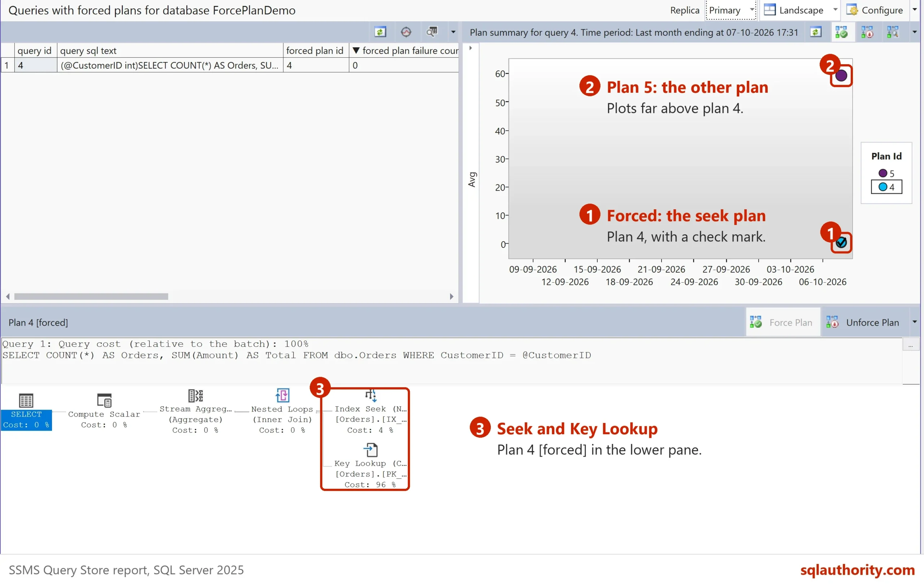The height and width of the screenshot is (584, 924).
Task: Refresh the plan summary chart
Action: (x=816, y=32)
